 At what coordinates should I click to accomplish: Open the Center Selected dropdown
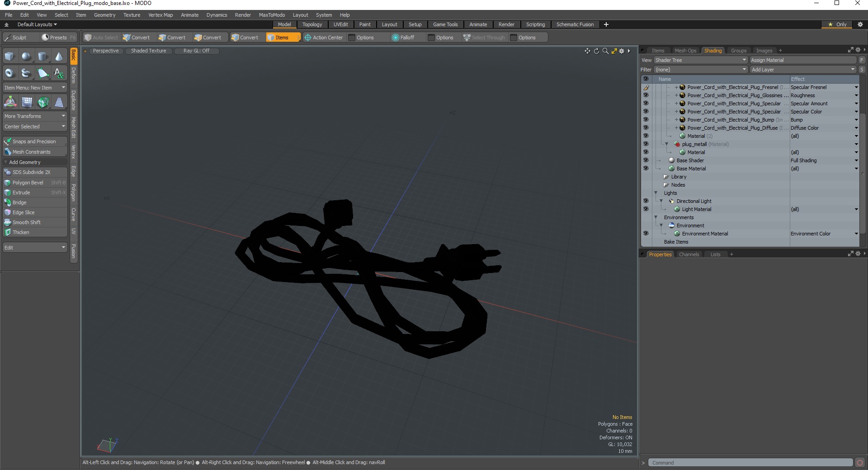pyautogui.click(x=35, y=127)
